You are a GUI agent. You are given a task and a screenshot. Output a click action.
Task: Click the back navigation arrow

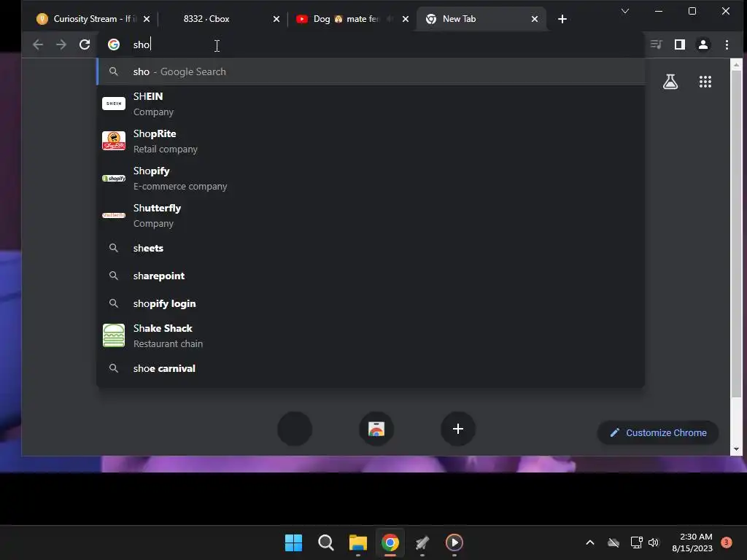(38, 44)
